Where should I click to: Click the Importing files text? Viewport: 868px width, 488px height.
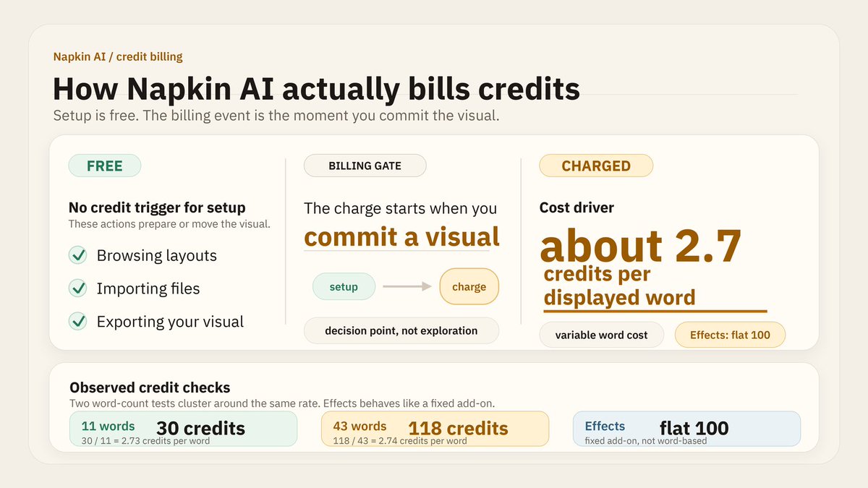tap(148, 288)
